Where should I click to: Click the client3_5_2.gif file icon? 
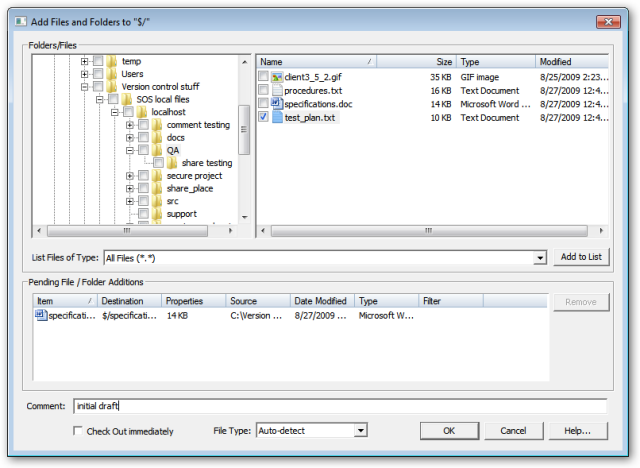tap(277, 77)
